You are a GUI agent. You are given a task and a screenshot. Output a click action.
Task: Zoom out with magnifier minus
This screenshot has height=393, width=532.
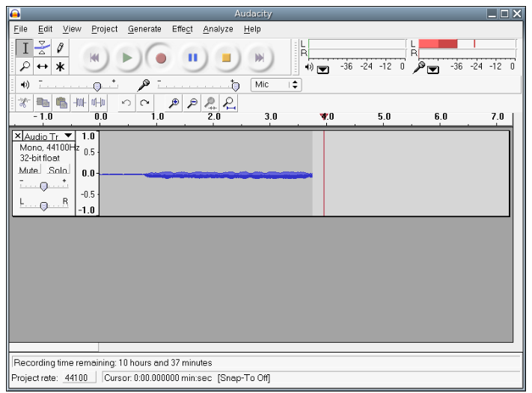[x=192, y=103]
